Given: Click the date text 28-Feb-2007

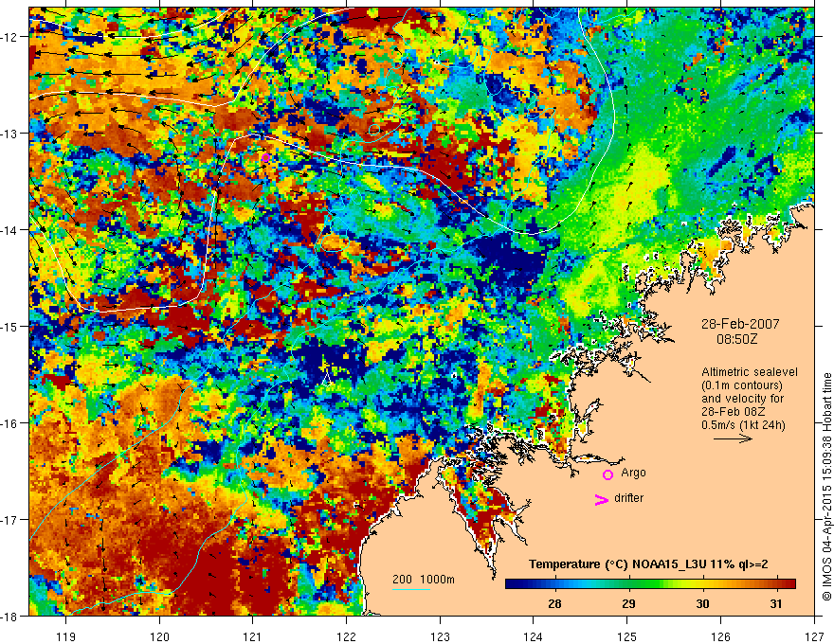Looking at the screenshot, I should [740, 324].
